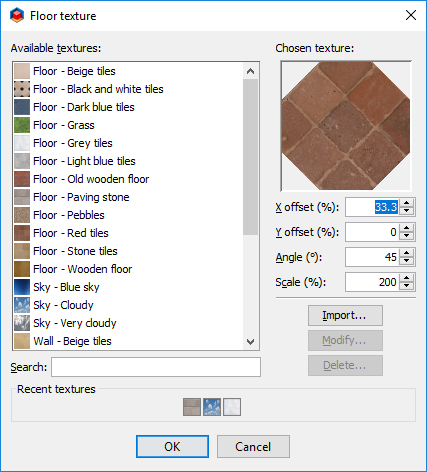Select Floor - Red tiles in list
Image resolution: width=427 pixels, height=472 pixels.
pos(129,233)
